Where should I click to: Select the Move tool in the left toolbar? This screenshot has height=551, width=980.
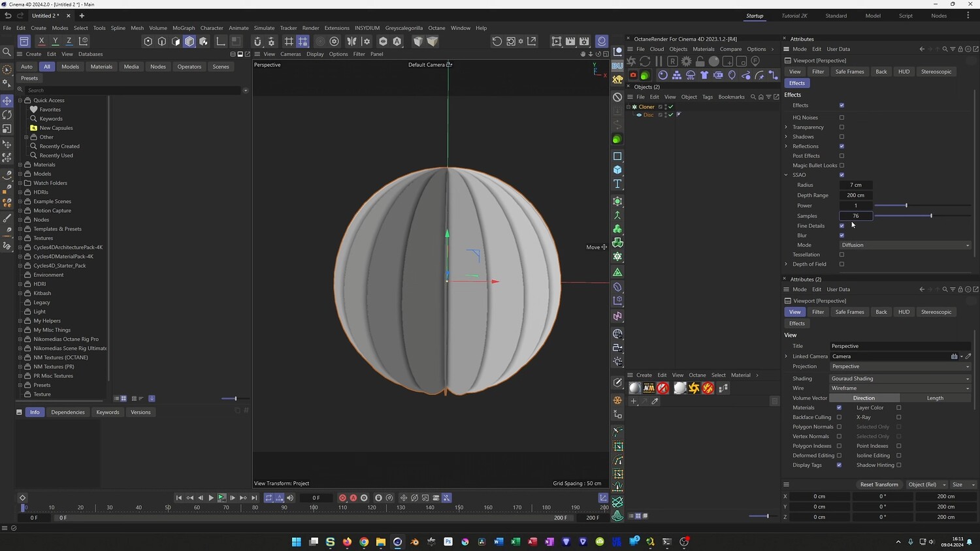[7, 101]
